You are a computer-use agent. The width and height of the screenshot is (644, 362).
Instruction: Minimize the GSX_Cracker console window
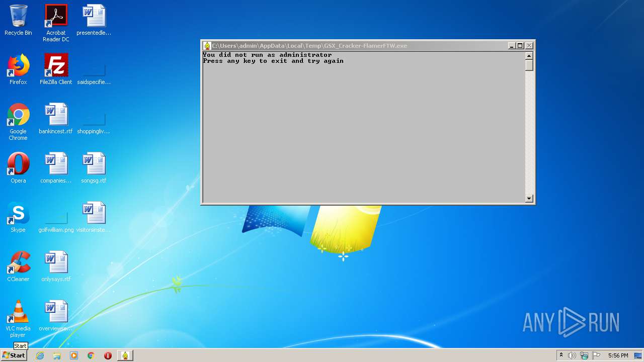512,46
